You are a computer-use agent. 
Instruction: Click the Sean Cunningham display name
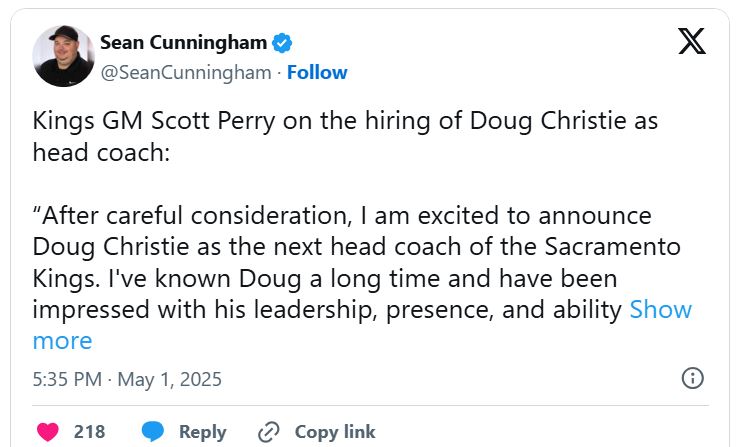click(183, 42)
